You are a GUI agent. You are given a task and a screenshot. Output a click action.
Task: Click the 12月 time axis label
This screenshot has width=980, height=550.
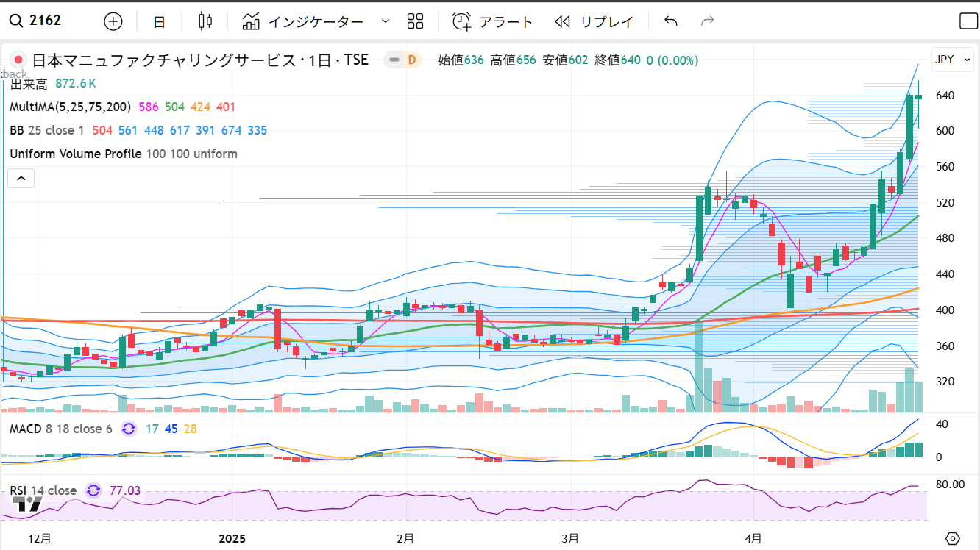40,538
